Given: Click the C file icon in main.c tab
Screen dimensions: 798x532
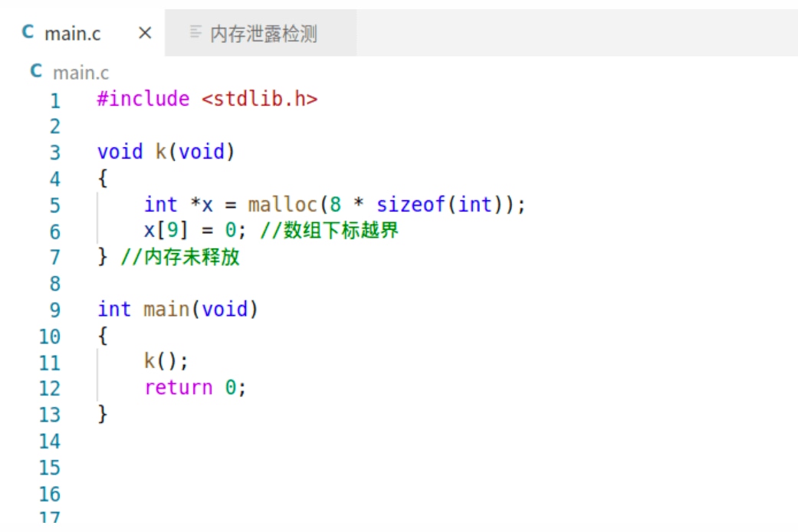Looking at the screenshot, I should coord(28,32).
